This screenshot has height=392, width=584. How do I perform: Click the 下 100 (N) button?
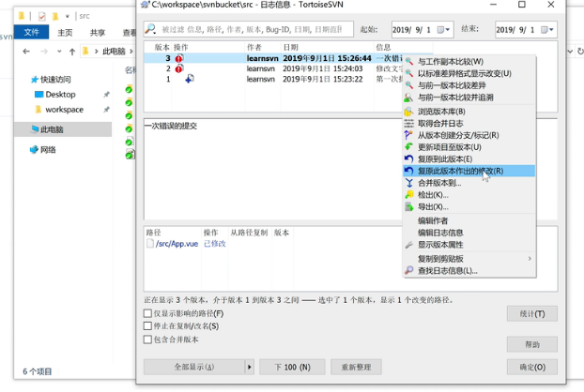(x=292, y=367)
